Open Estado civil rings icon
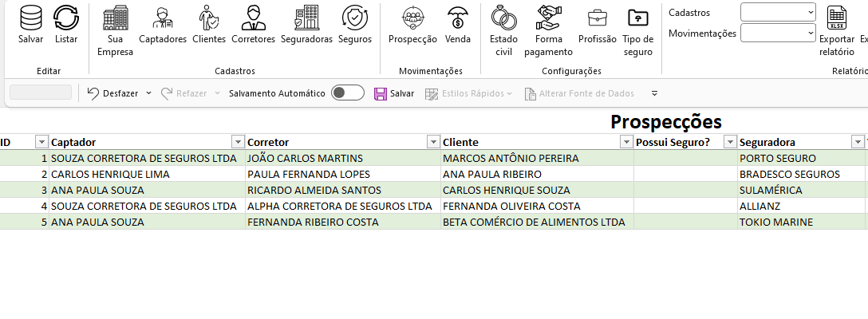The width and height of the screenshot is (868, 319). pos(503,18)
